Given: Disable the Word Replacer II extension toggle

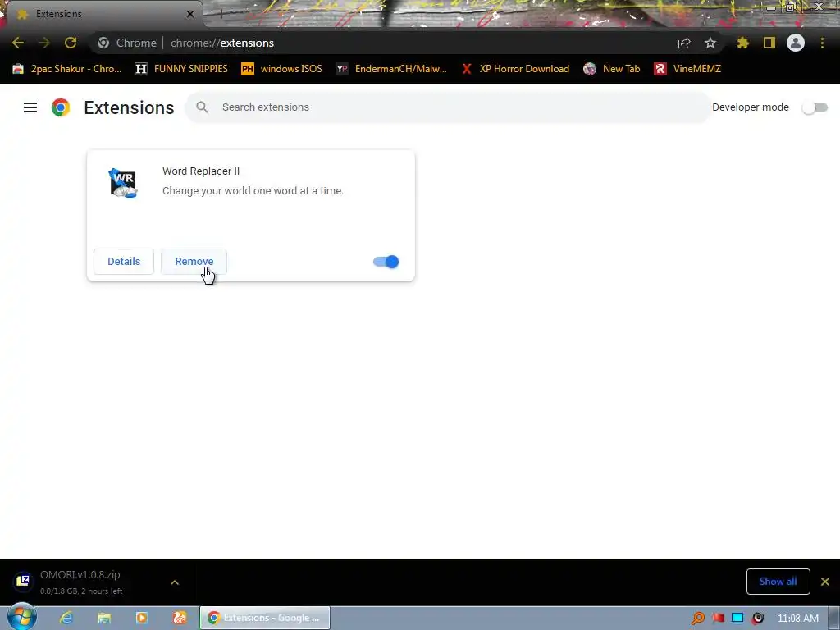Looking at the screenshot, I should (x=386, y=262).
